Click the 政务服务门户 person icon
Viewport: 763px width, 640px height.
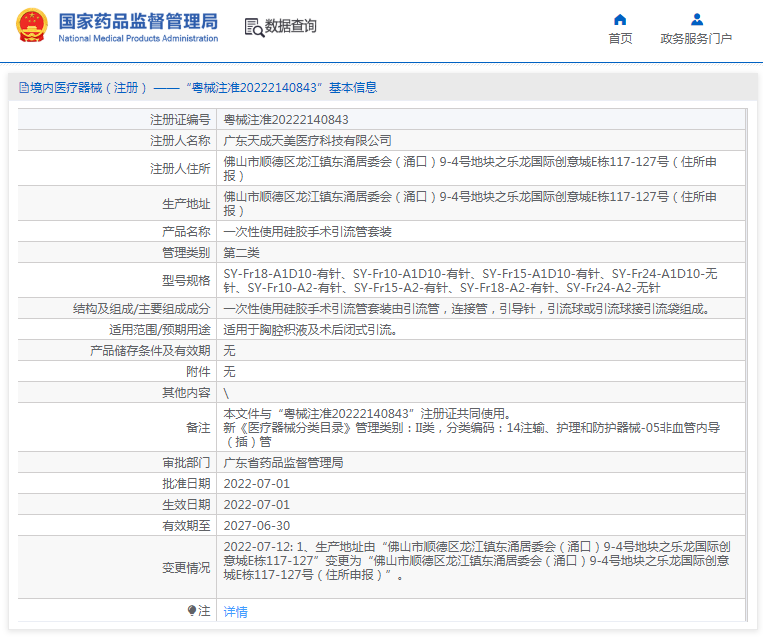pyautogui.click(x=696, y=19)
